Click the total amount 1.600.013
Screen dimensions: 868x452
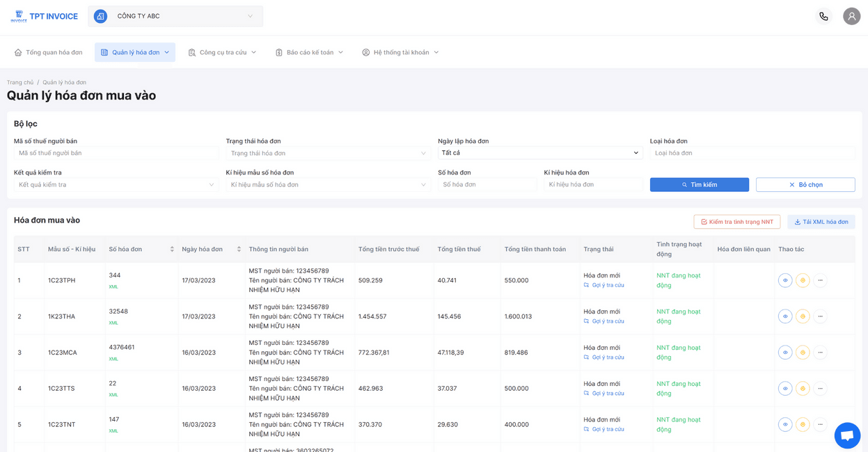[x=518, y=316]
